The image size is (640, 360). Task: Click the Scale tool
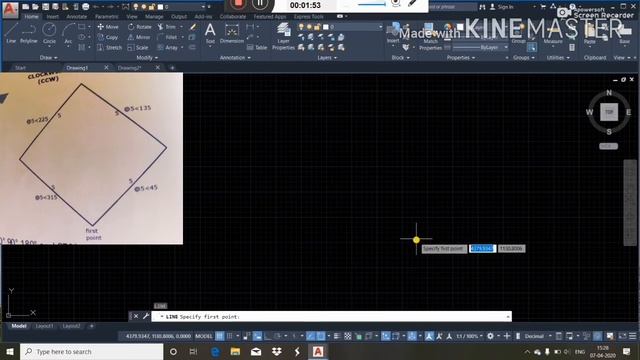point(138,47)
